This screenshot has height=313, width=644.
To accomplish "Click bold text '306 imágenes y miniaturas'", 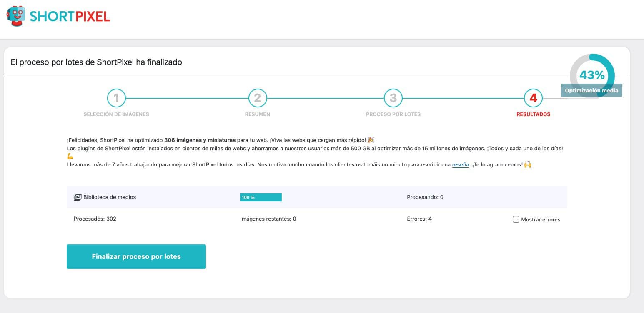I will click(x=200, y=140).
